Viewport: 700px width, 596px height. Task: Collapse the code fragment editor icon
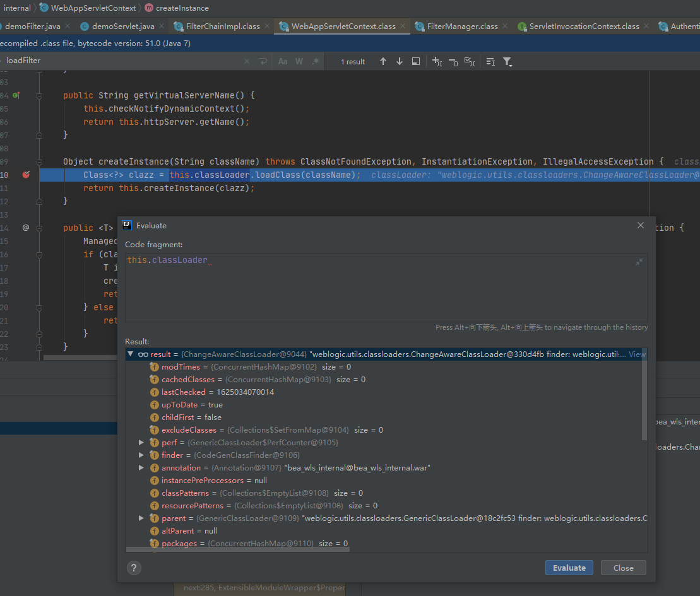click(639, 262)
